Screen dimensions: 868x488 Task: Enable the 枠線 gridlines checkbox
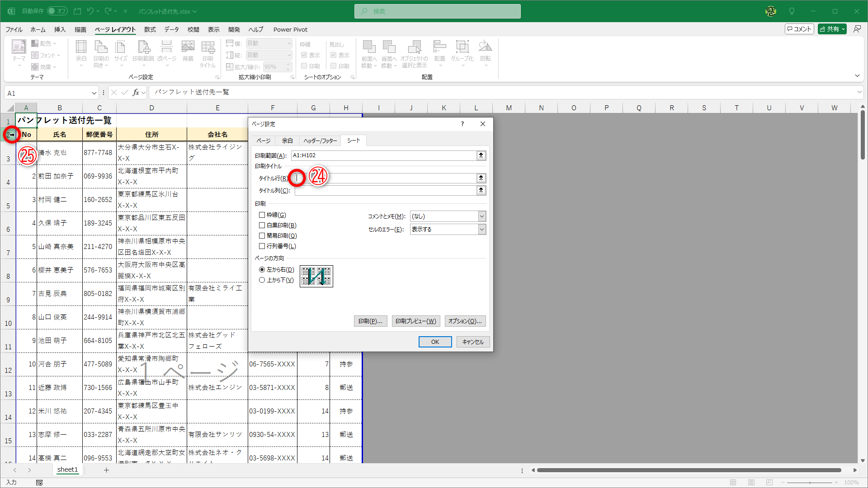pyautogui.click(x=262, y=215)
